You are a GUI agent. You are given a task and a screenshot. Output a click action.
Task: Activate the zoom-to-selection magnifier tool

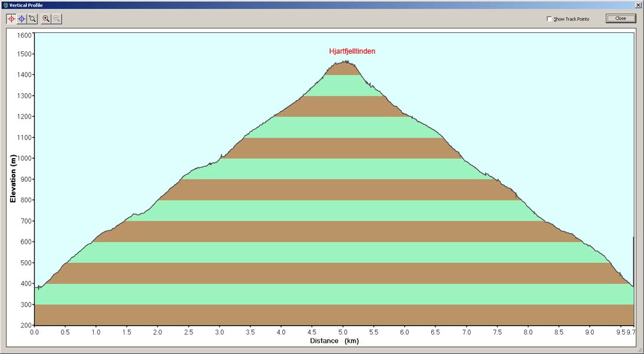point(32,19)
